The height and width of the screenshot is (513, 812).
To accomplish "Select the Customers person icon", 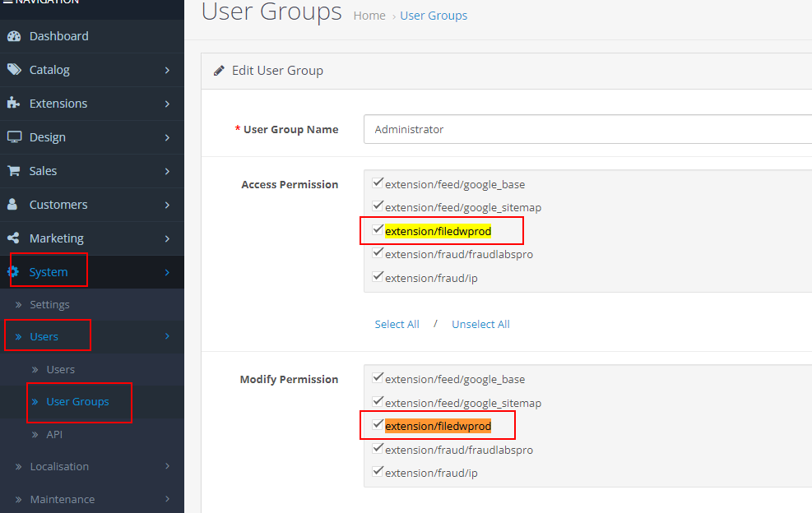I will point(16,204).
